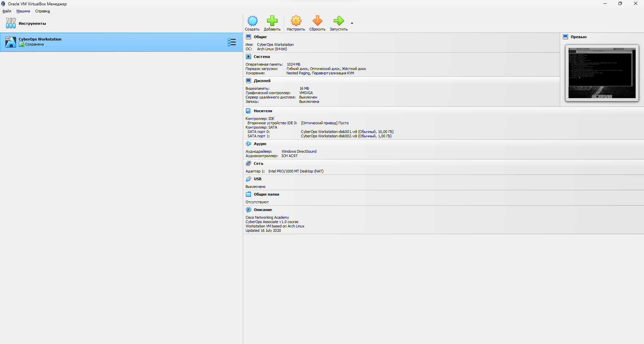Open the Файл menu

coord(7,11)
